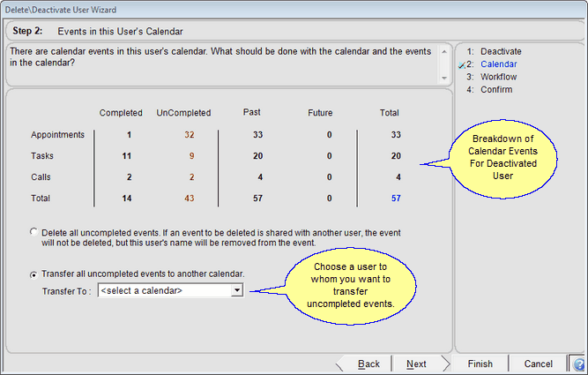Image resolution: width=588 pixels, height=375 pixels.
Task: Click the Past column header
Action: pyautogui.click(x=251, y=112)
